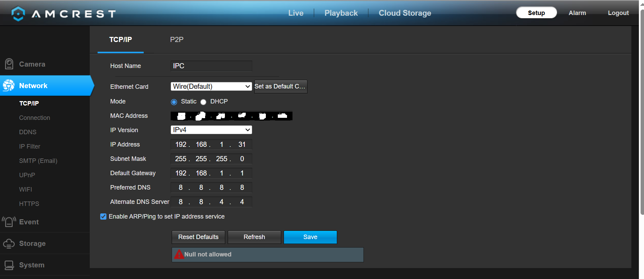The image size is (644, 279).
Task: Click the Setup button
Action: pyautogui.click(x=536, y=13)
